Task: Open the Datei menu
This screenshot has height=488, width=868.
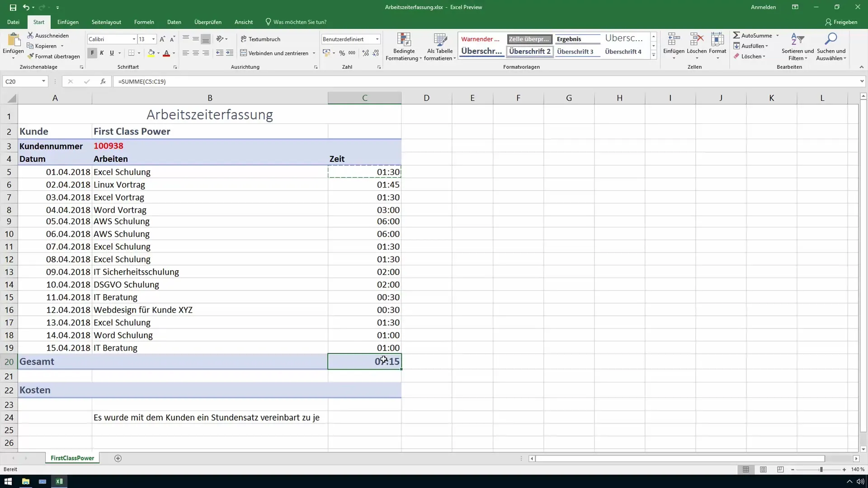Action: (x=13, y=22)
